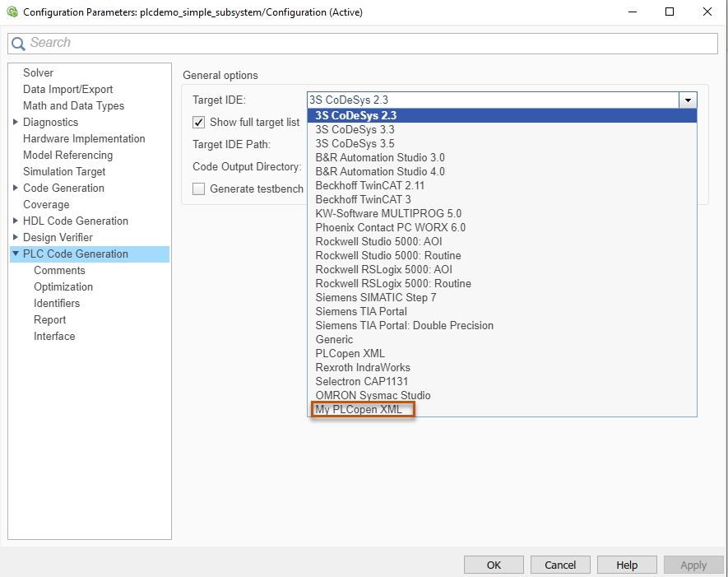Open the Report subpane
The height and width of the screenshot is (577, 728).
click(49, 319)
